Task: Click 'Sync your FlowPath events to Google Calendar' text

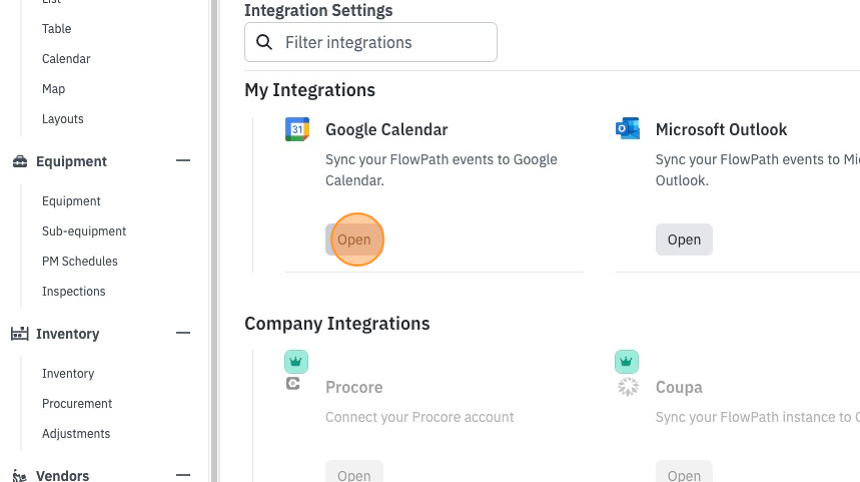Action: [x=442, y=170]
